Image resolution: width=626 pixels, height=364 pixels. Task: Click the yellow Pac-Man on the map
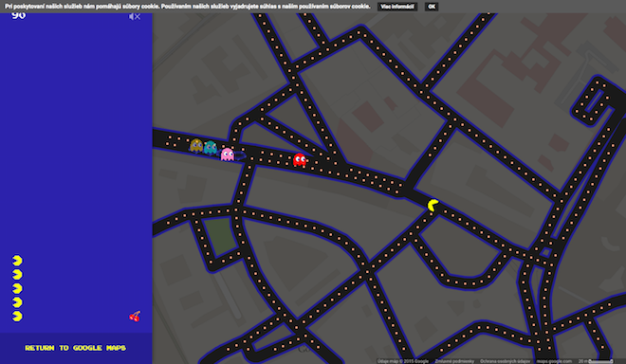433,205
